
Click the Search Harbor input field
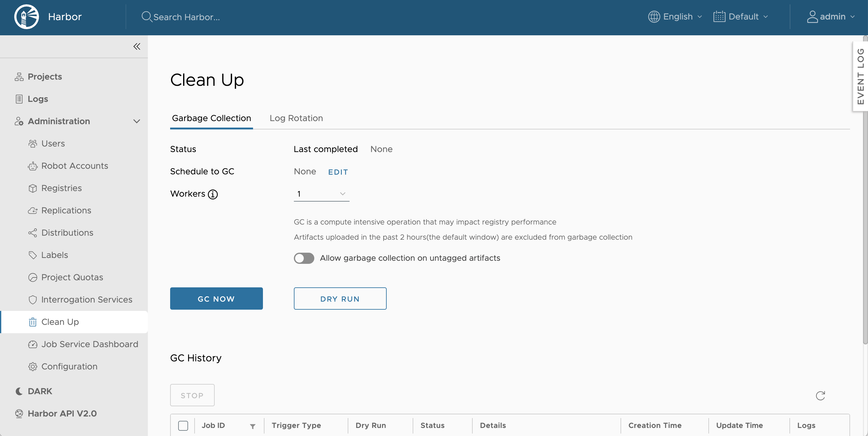pyautogui.click(x=186, y=17)
